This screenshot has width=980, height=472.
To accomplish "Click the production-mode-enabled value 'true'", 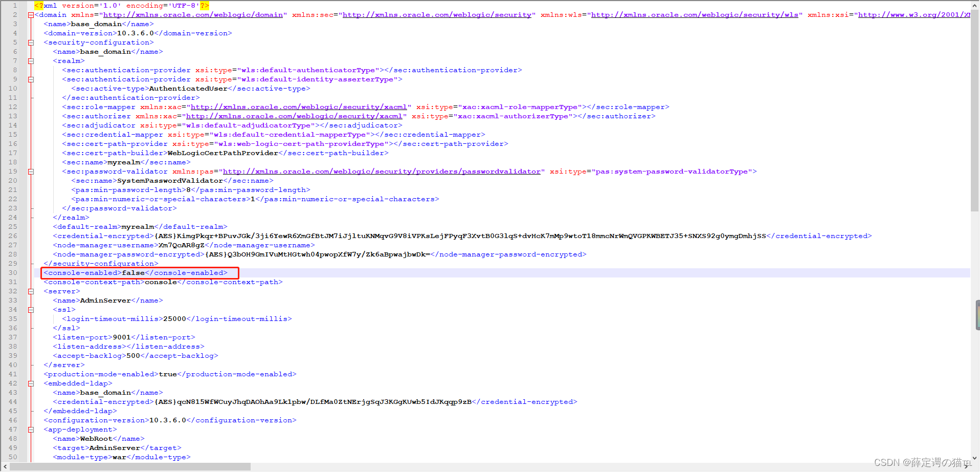I will point(168,374).
